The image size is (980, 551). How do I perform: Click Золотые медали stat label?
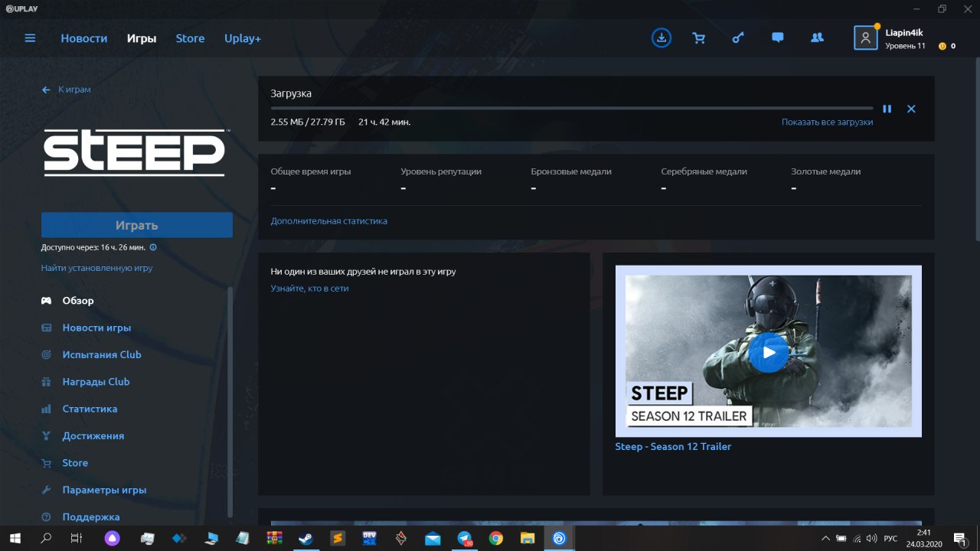(825, 171)
